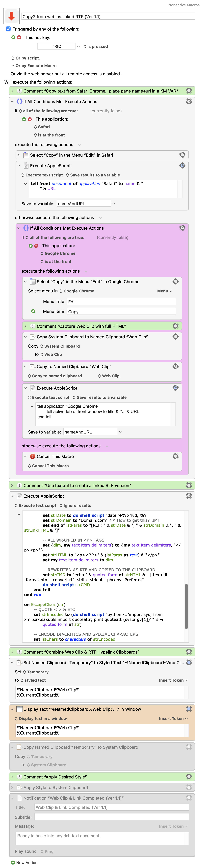Viewport: 203px width, 868px height.
Task: Open gear menu for Display Text action
Action: 189,709
